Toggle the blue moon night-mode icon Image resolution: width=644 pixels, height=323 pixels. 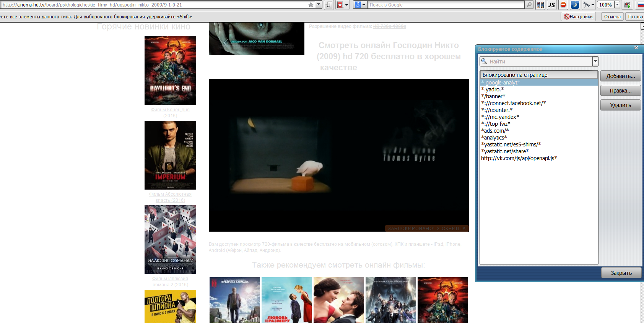click(x=574, y=5)
